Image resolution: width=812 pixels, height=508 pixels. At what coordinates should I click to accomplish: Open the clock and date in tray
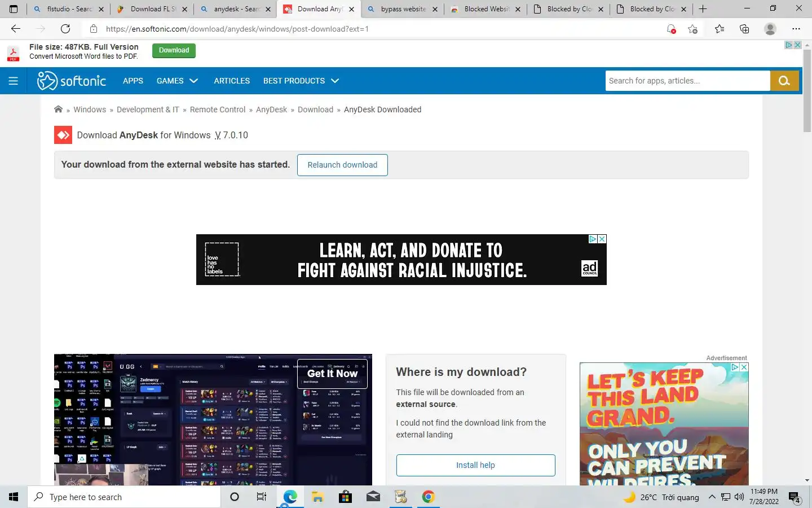[764, 497]
